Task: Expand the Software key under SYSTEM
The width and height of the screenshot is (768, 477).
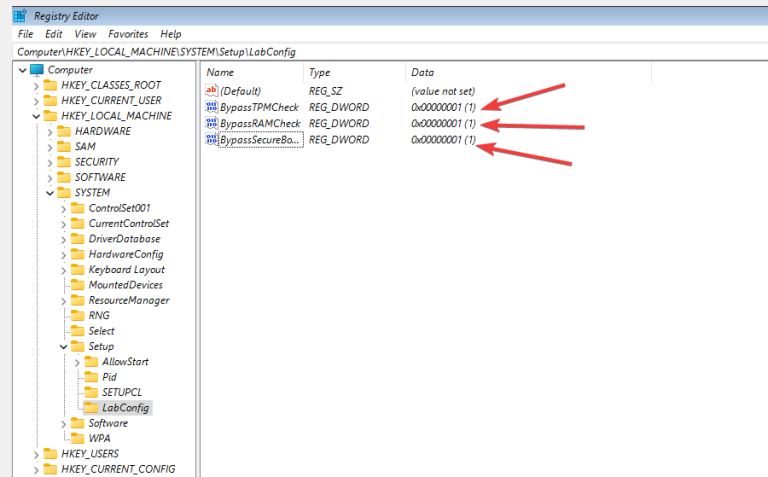Action: coord(63,424)
